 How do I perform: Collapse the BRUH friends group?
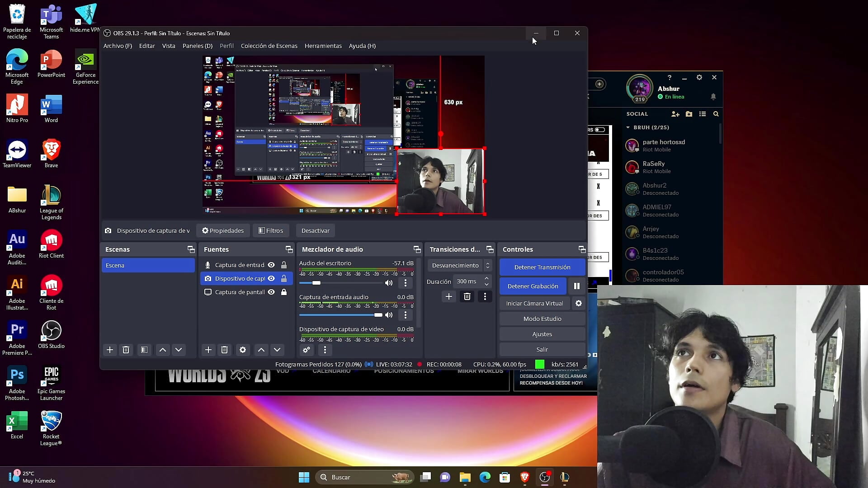click(628, 127)
